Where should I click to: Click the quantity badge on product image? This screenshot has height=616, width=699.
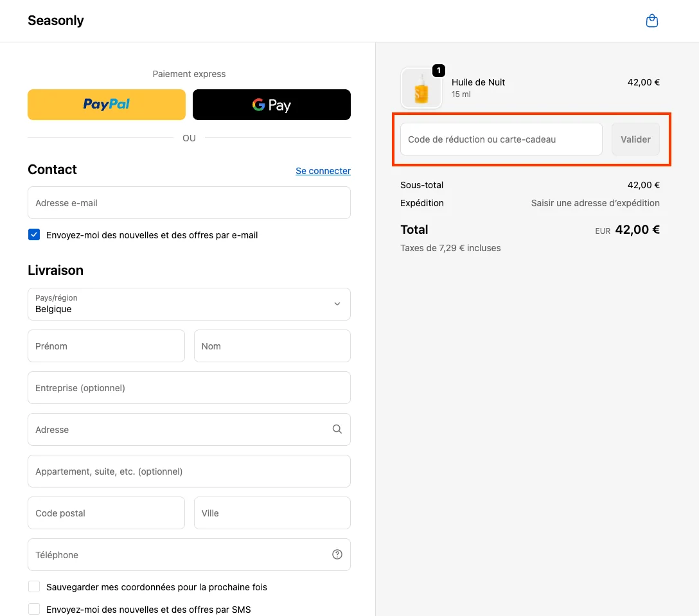point(439,71)
